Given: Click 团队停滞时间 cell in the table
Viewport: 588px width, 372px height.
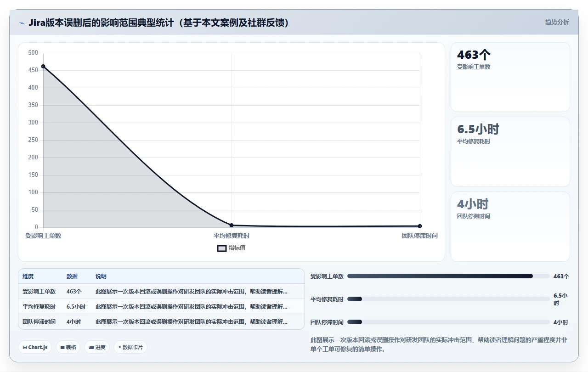Looking at the screenshot, I should click(x=39, y=321).
